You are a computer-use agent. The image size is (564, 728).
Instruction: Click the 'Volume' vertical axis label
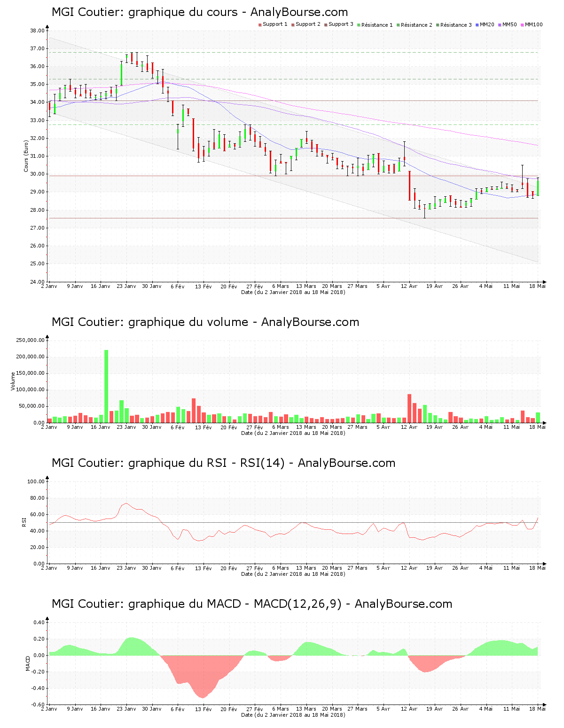[13, 381]
